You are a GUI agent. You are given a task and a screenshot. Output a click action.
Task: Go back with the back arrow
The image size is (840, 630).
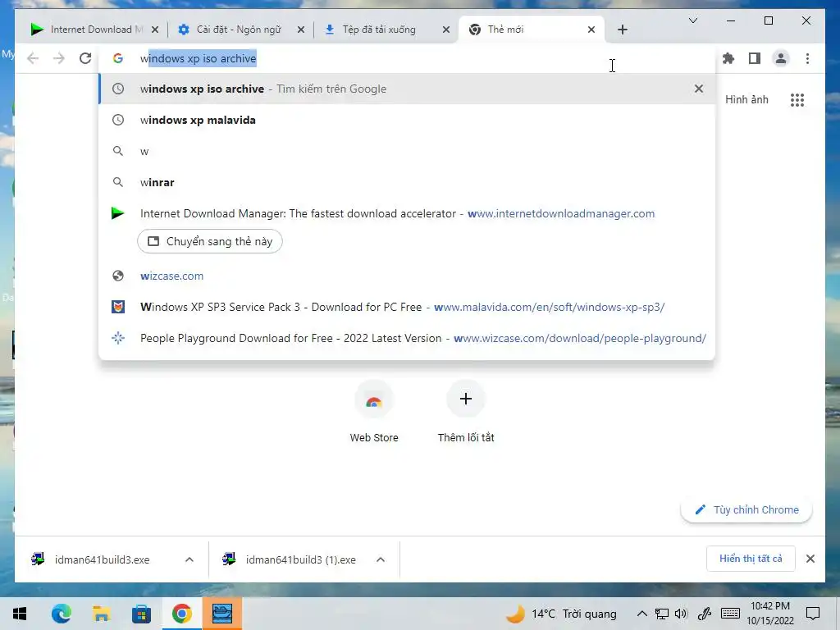coord(33,58)
